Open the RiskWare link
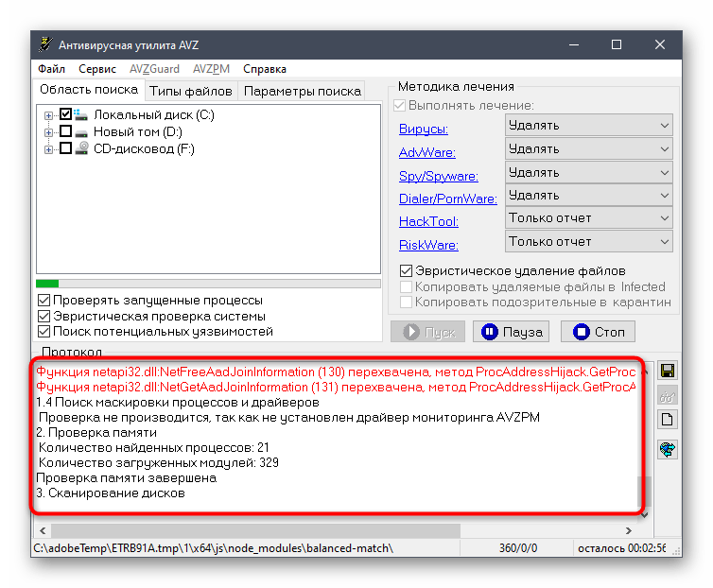The width and height of the screenshot is (713, 588). [428, 245]
